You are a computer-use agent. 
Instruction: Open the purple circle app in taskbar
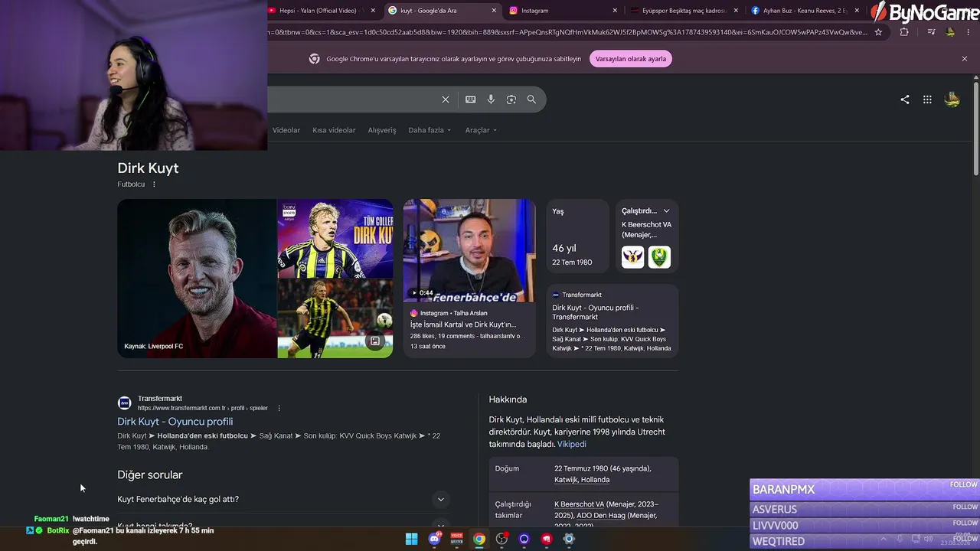click(524, 539)
